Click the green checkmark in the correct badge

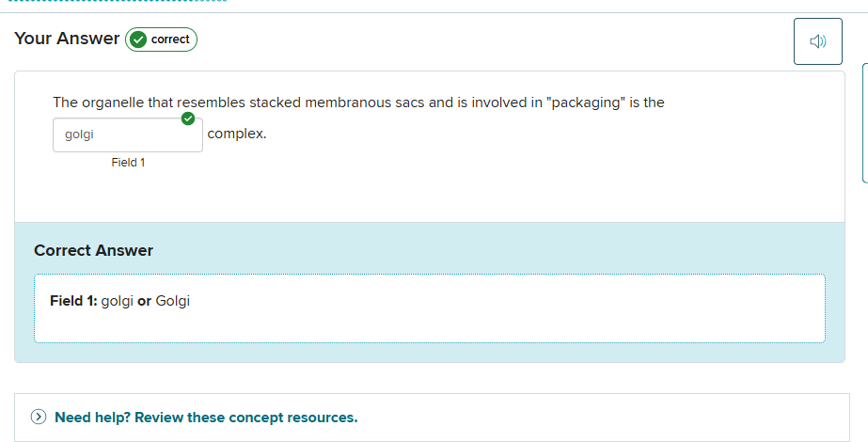(138, 39)
